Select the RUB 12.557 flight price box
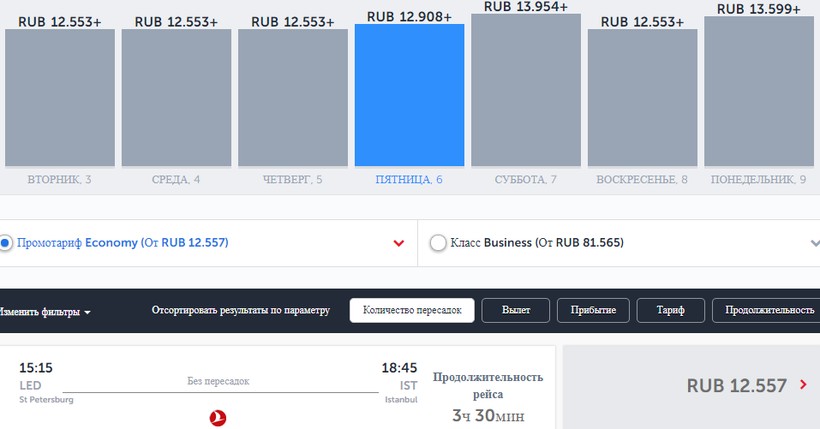820x429 pixels. pyautogui.click(x=691, y=386)
